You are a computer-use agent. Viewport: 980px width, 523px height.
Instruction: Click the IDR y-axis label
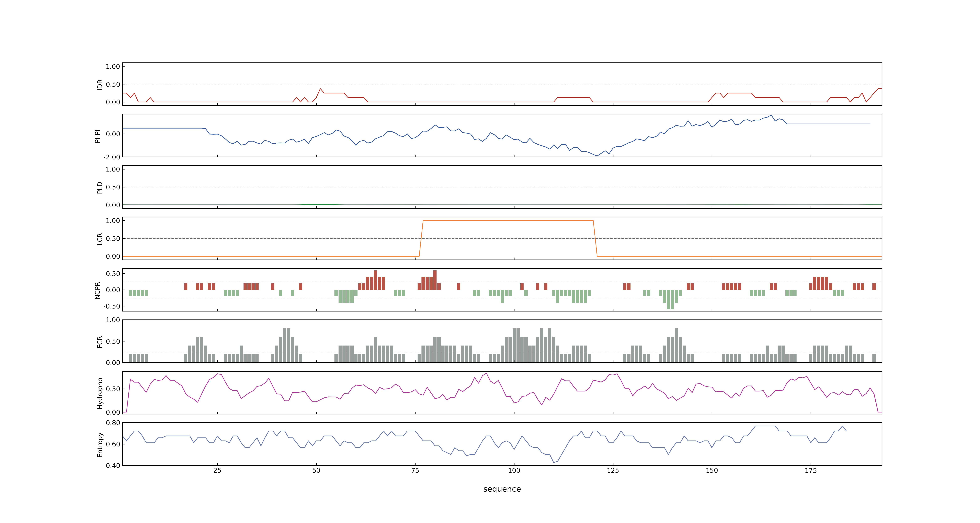(100, 85)
